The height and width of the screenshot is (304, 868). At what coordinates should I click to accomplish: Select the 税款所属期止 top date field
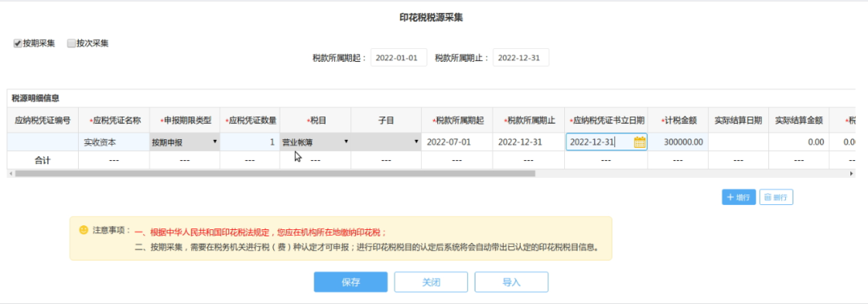(520, 58)
